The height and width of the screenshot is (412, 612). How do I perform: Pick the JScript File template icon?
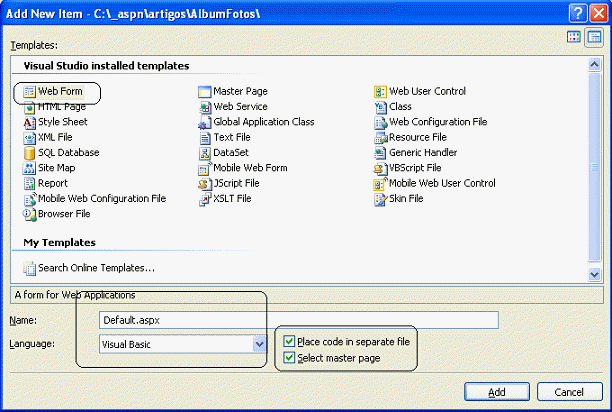(205, 184)
